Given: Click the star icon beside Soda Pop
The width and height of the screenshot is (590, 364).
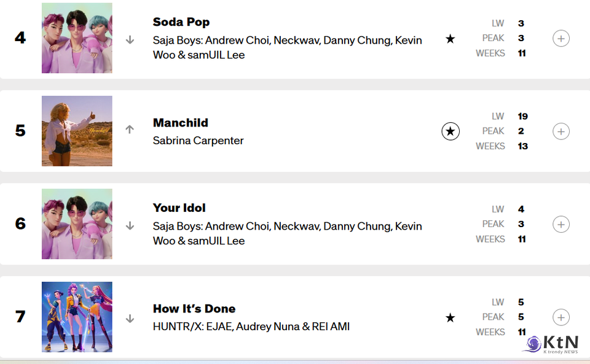Looking at the screenshot, I should [x=450, y=39].
